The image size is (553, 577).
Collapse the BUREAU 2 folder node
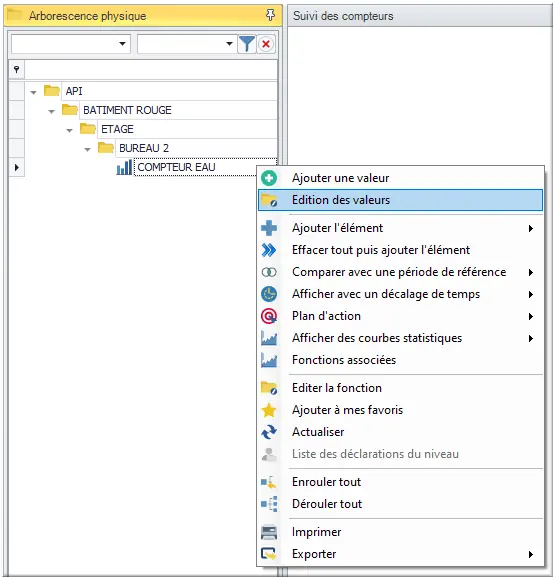coord(88,149)
